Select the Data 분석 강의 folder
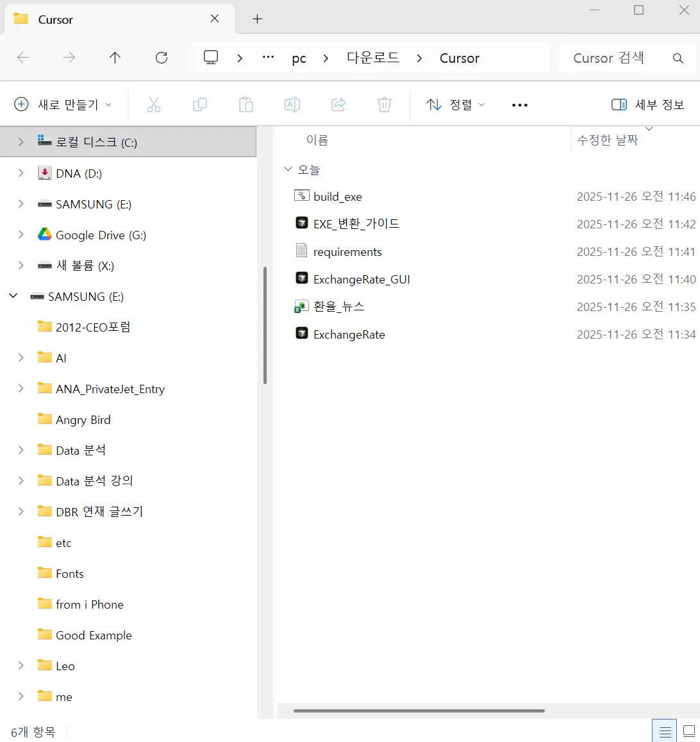 (x=94, y=481)
